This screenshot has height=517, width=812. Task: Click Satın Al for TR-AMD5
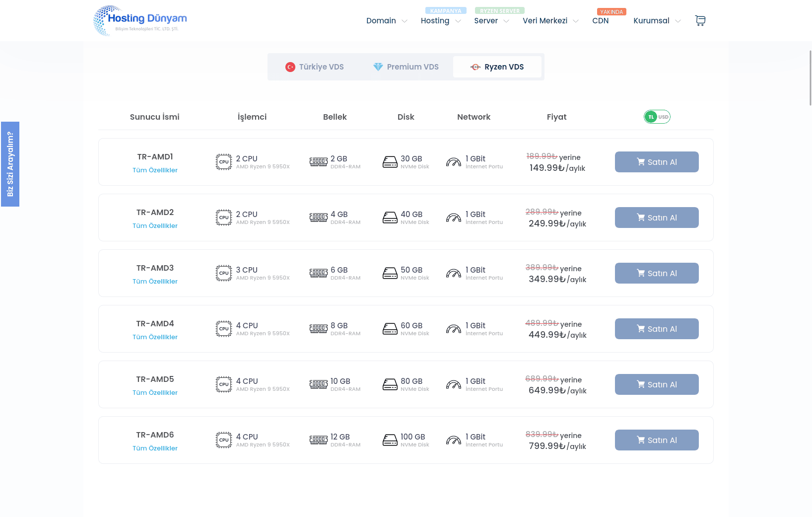click(x=657, y=384)
